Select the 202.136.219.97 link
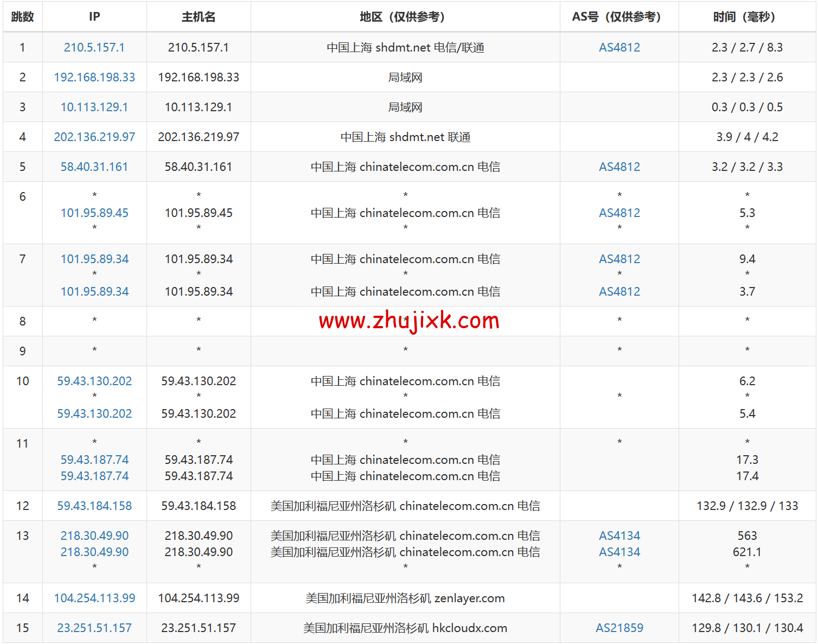 click(94, 137)
